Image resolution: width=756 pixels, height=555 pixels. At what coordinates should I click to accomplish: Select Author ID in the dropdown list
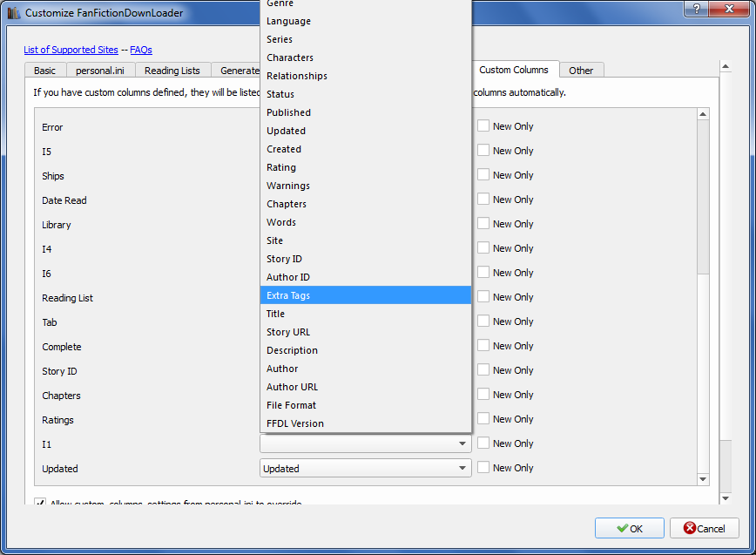pos(366,278)
